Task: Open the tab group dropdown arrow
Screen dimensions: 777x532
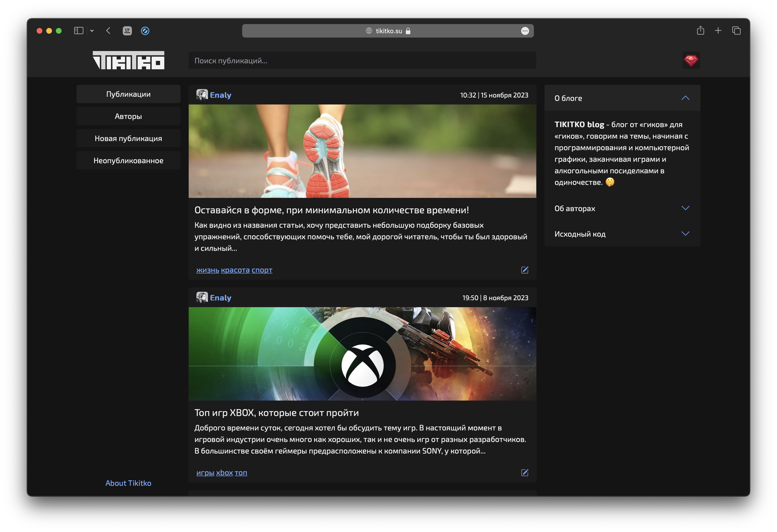Action: [92, 31]
